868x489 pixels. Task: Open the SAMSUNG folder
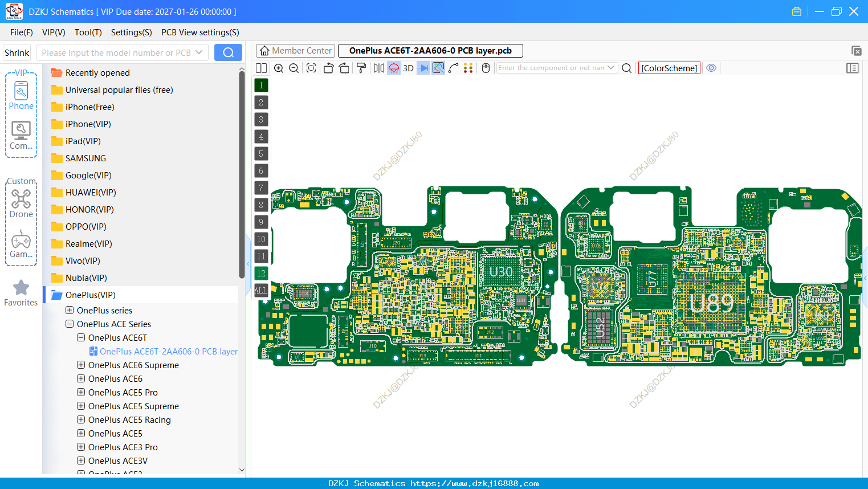tap(80, 158)
